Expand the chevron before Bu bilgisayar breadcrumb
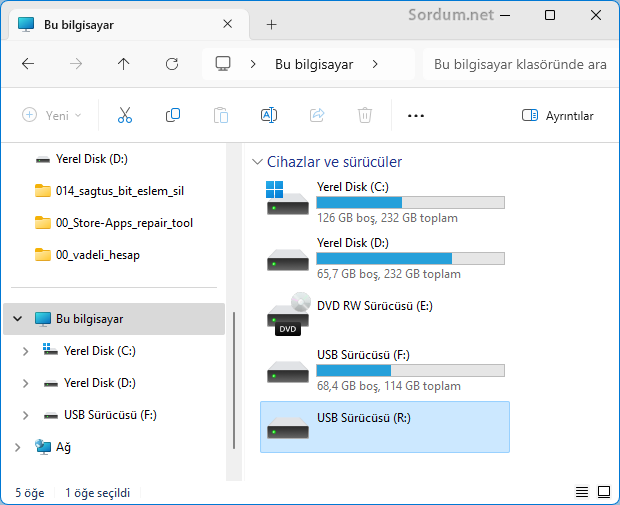 click(253, 64)
